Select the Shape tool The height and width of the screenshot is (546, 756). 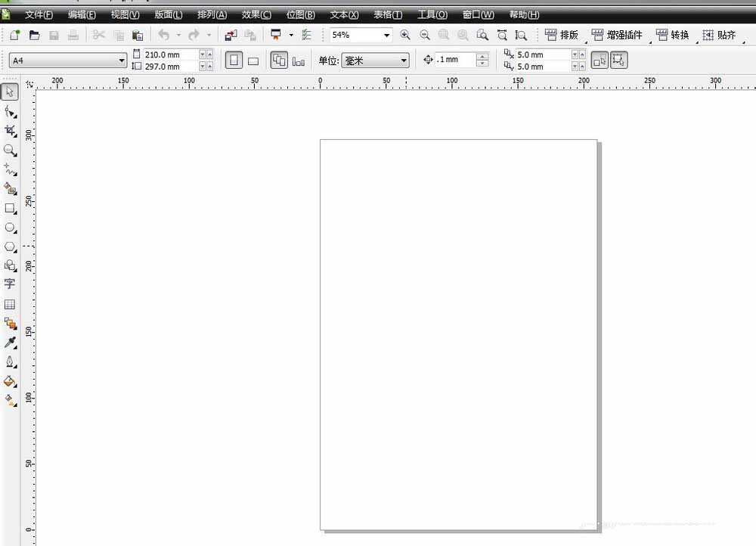pos(10,111)
